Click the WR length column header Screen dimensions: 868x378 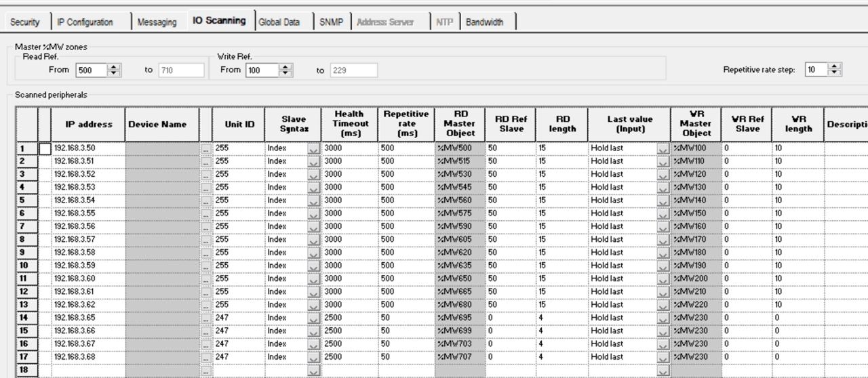798,124
